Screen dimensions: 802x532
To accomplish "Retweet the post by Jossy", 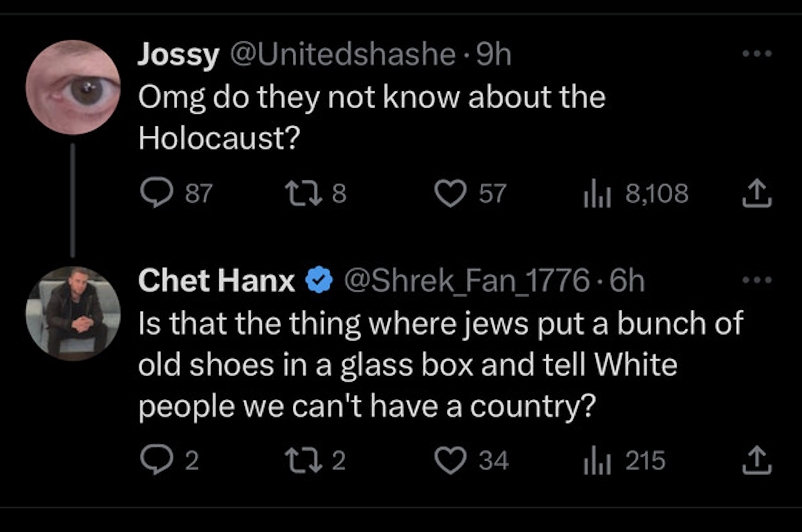I will pos(303,193).
